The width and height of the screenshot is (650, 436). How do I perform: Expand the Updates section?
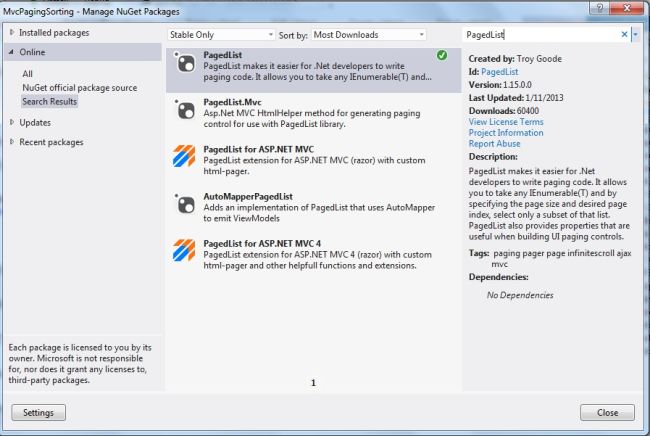(12, 122)
